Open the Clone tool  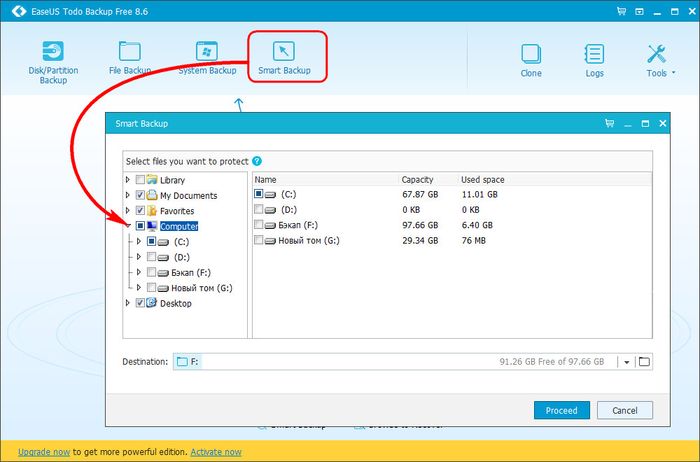(531, 58)
